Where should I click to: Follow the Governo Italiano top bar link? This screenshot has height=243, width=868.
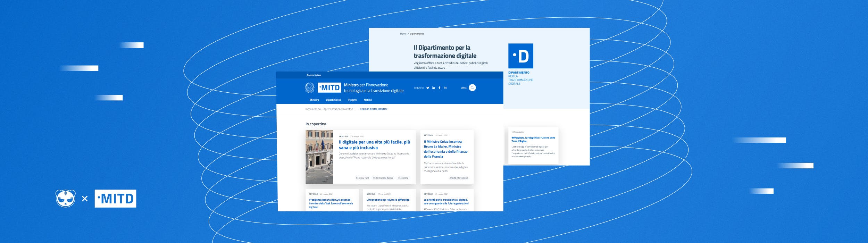tap(314, 75)
